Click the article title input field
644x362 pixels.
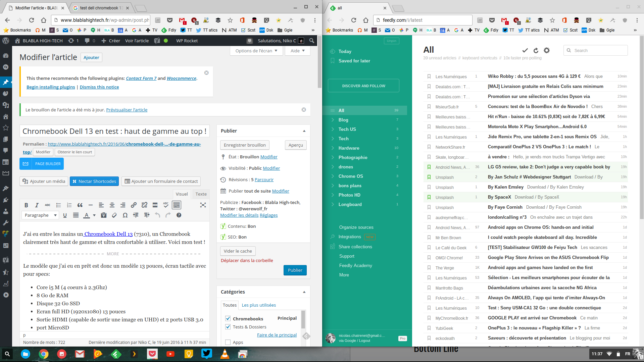click(114, 131)
